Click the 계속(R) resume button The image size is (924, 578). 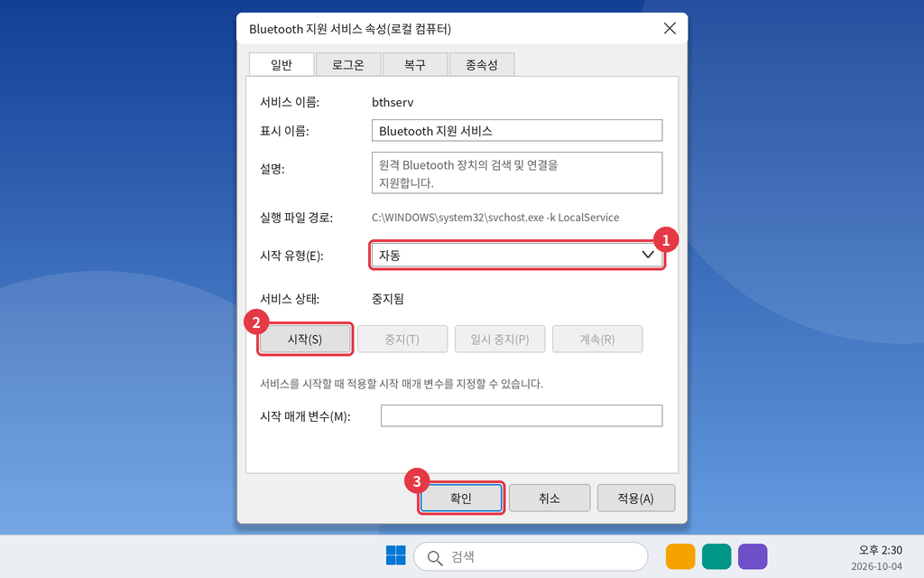pyautogui.click(x=597, y=340)
